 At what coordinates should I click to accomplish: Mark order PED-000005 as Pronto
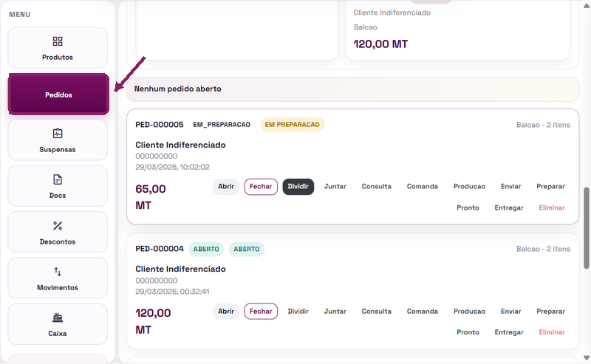[x=468, y=207]
